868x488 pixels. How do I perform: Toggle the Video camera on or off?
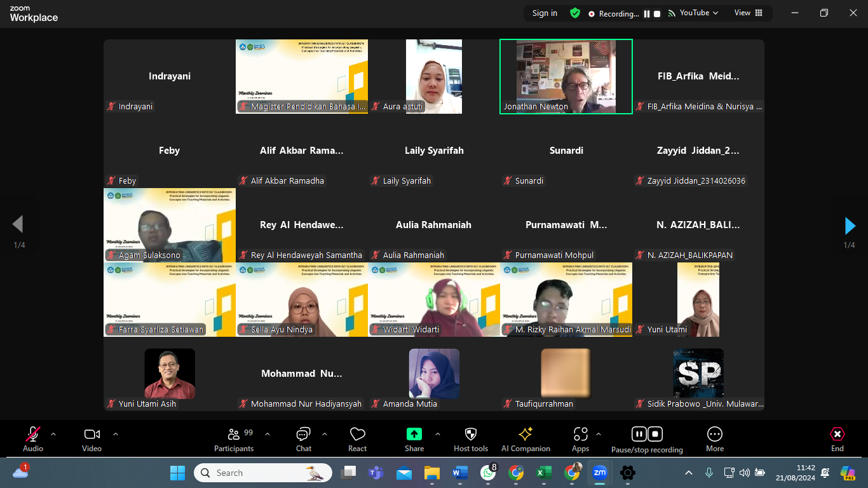coord(92,439)
